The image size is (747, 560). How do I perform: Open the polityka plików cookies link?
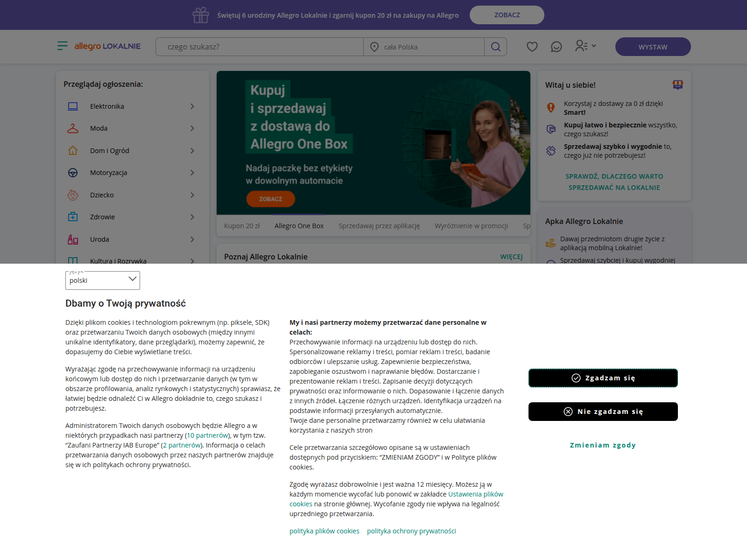(x=324, y=531)
